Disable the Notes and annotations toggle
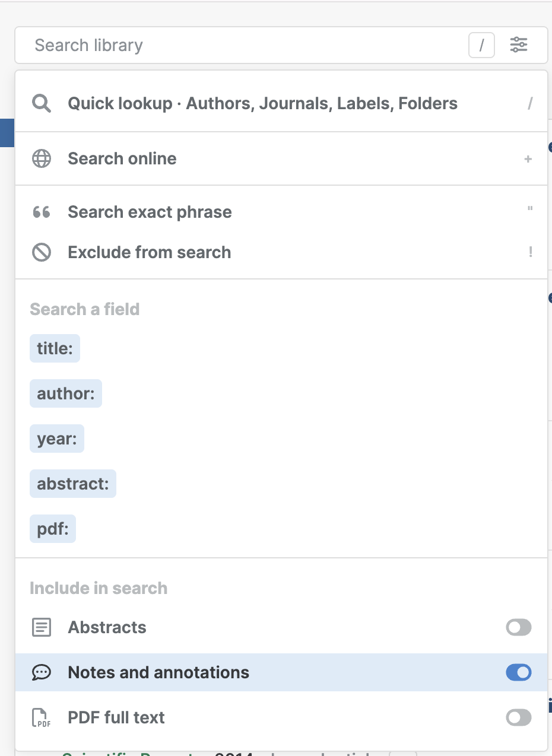Viewport: 552px width, 756px height. [x=518, y=673]
